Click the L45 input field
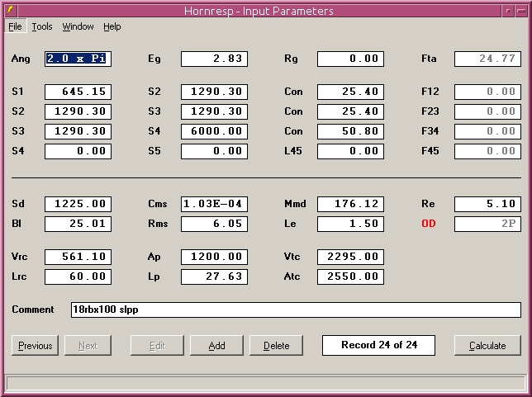Image resolution: width=532 pixels, height=397 pixels. tap(351, 151)
